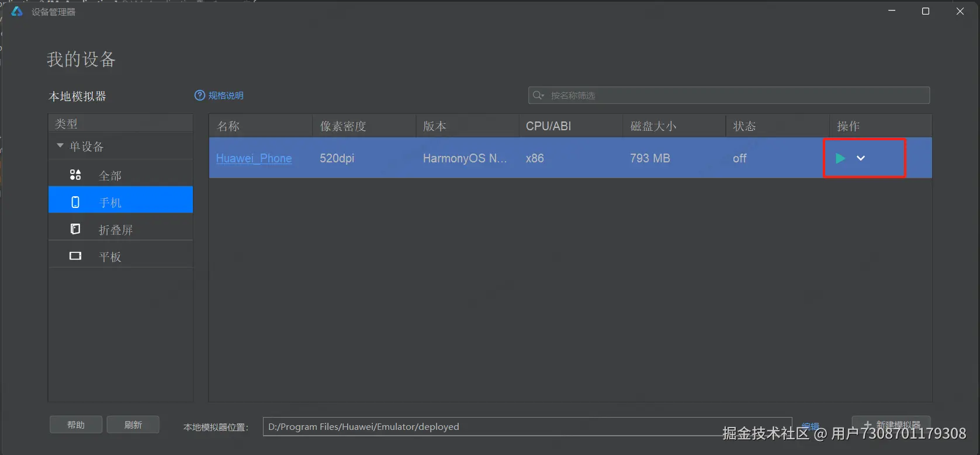Sort by the 版本 column header
This screenshot has height=455, width=980.
(x=468, y=126)
